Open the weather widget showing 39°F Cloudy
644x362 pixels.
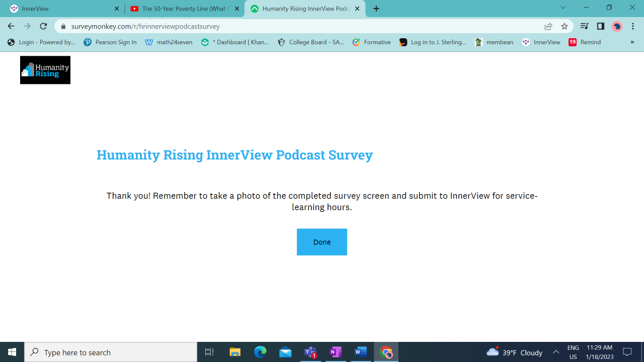514,352
